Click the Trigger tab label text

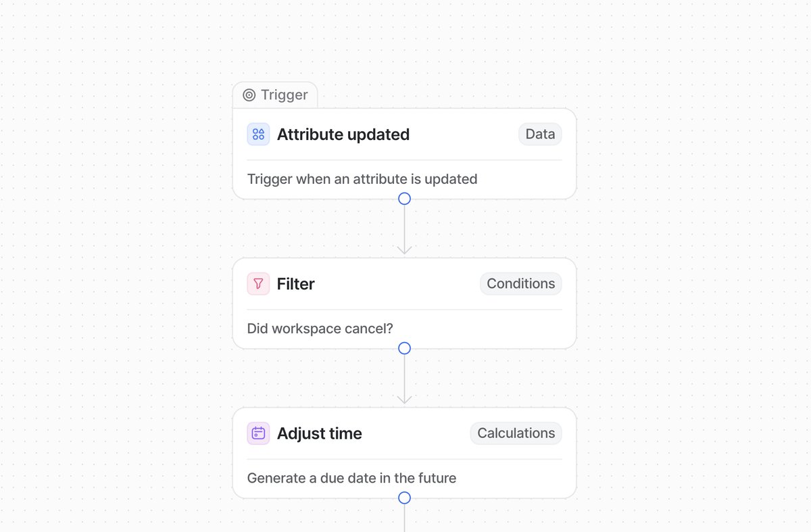(x=284, y=95)
